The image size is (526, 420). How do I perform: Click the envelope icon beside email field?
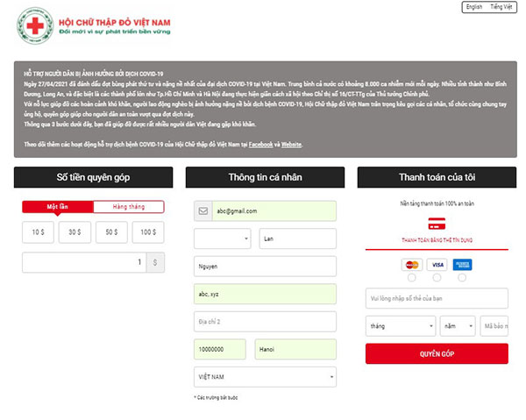click(x=203, y=211)
